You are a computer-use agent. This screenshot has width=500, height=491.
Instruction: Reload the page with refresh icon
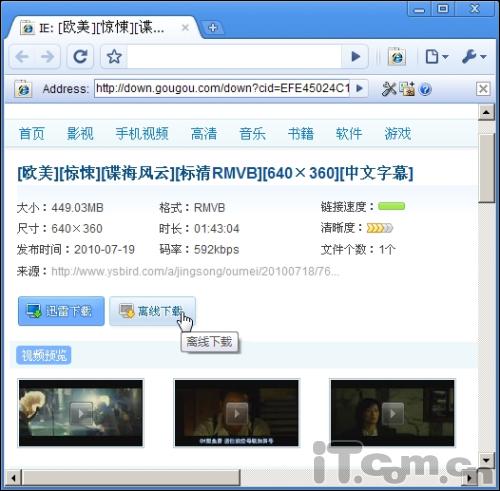80,57
